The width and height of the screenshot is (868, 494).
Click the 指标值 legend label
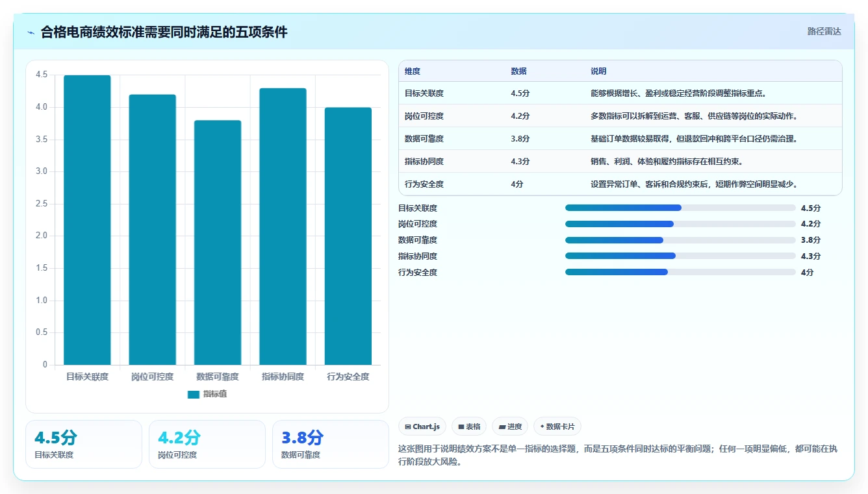[215, 394]
